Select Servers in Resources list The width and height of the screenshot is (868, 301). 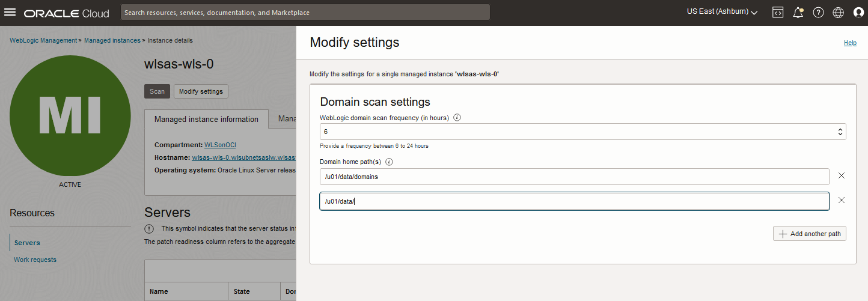coord(27,243)
